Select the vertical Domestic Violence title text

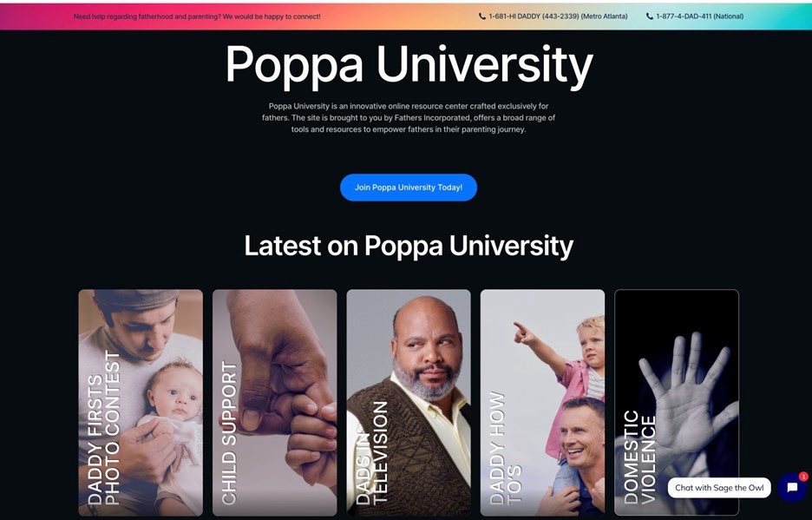pyautogui.click(x=639, y=457)
